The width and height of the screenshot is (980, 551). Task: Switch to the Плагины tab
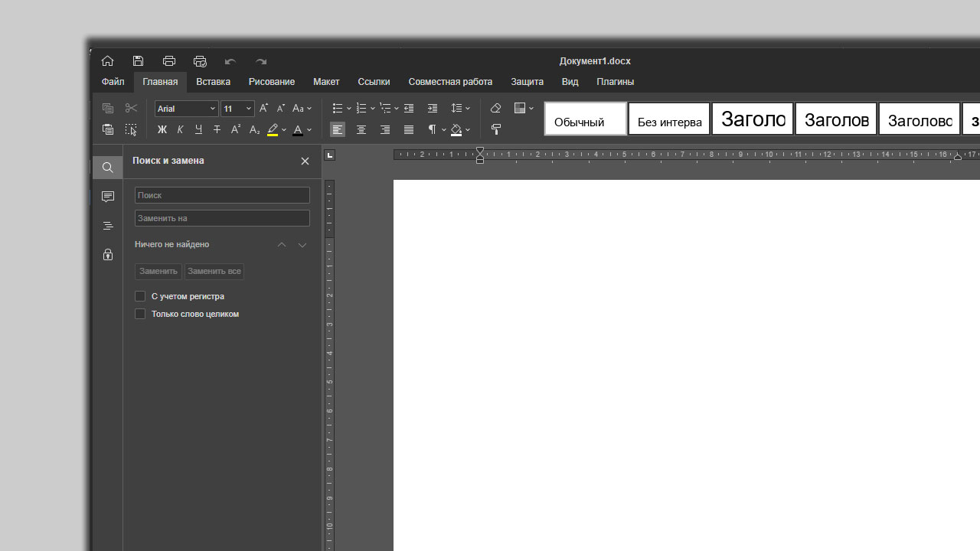pyautogui.click(x=616, y=82)
